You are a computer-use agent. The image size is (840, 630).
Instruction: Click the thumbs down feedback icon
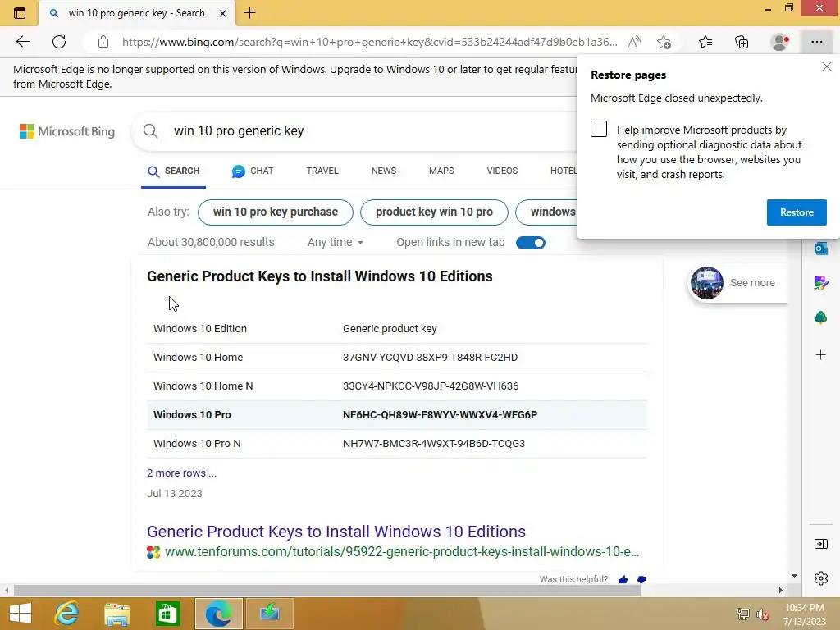pyautogui.click(x=641, y=580)
